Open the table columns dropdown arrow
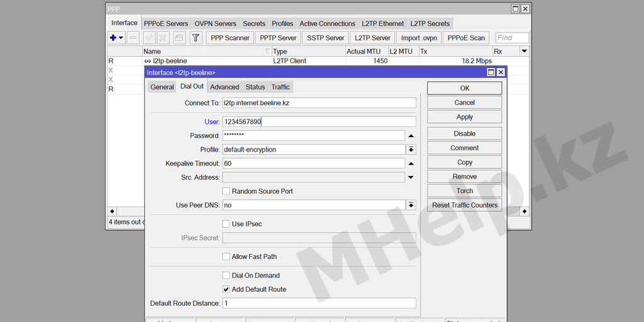This screenshot has height=322, width=644. pyautogui.click(x=524, y=52)
